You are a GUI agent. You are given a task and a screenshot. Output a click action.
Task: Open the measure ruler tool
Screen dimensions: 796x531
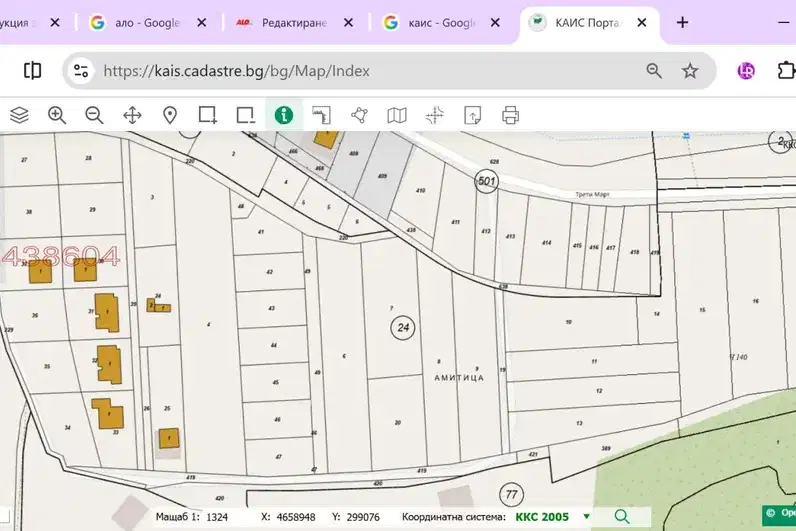point(321,115)
